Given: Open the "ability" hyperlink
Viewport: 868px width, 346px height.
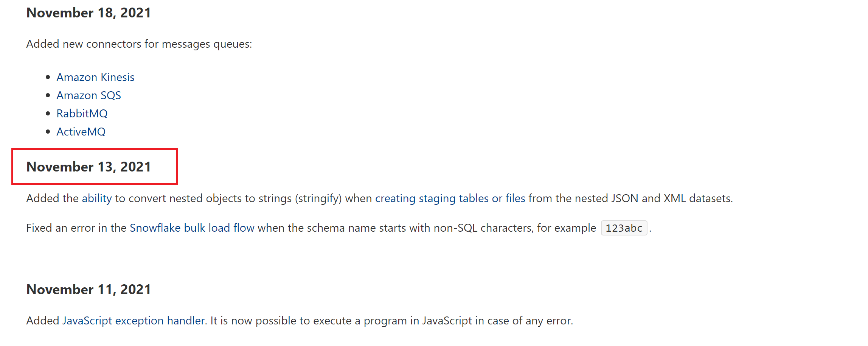Looking at the screenshot, I should pyautogui.click(x=97, y=198).
